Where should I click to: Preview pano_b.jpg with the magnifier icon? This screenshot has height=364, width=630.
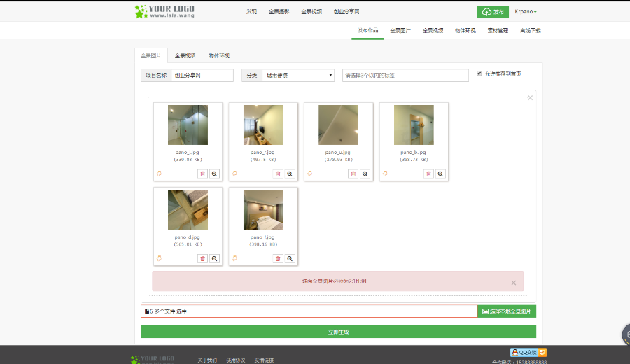click(x=441, y=174)
